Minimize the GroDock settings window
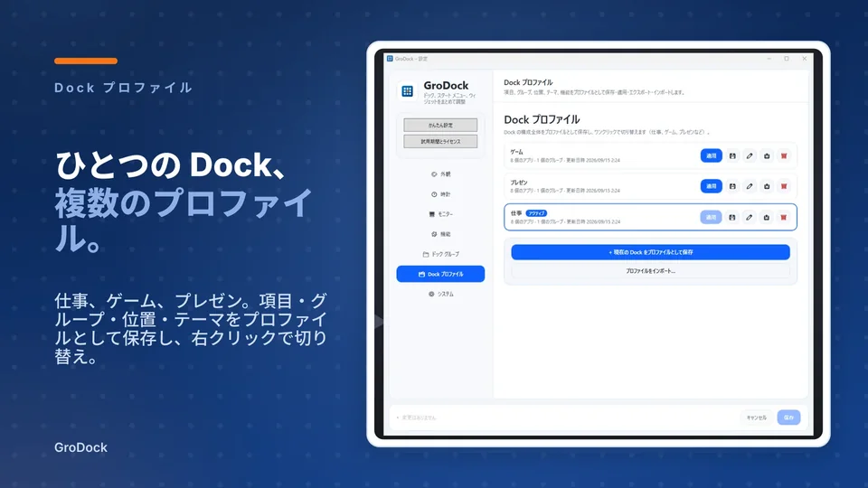This screenshot has width=868, height=488. tap(769, 59)
